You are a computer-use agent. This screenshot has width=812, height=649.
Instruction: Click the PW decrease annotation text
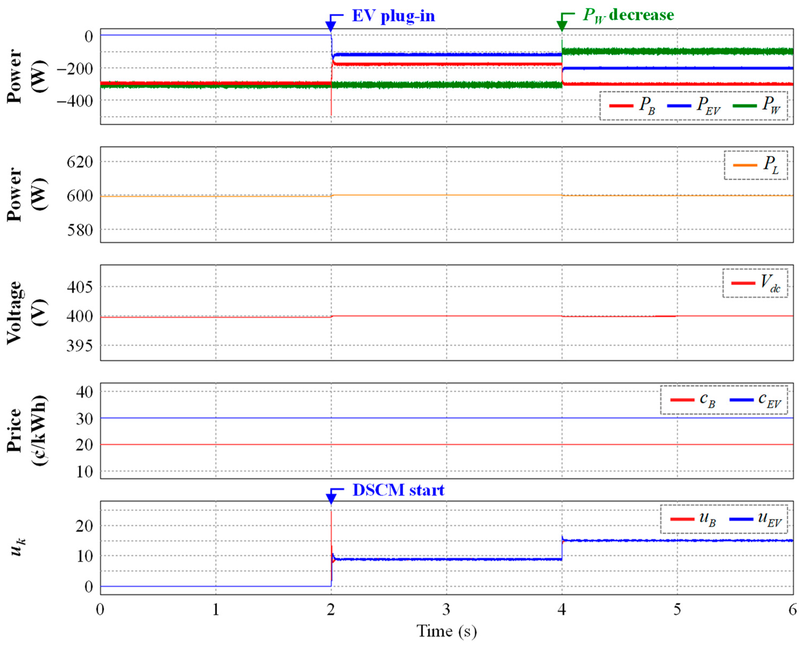pyautogui.click(x=628, y=15)
